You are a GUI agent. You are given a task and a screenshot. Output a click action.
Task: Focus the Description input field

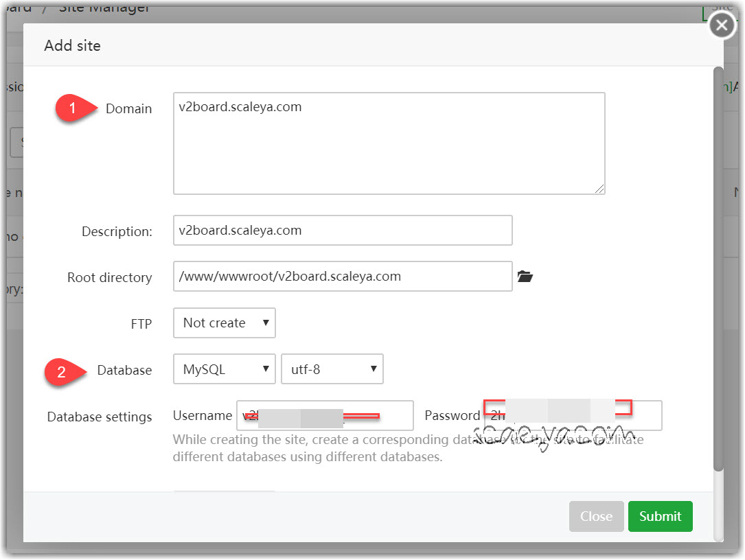343,231
